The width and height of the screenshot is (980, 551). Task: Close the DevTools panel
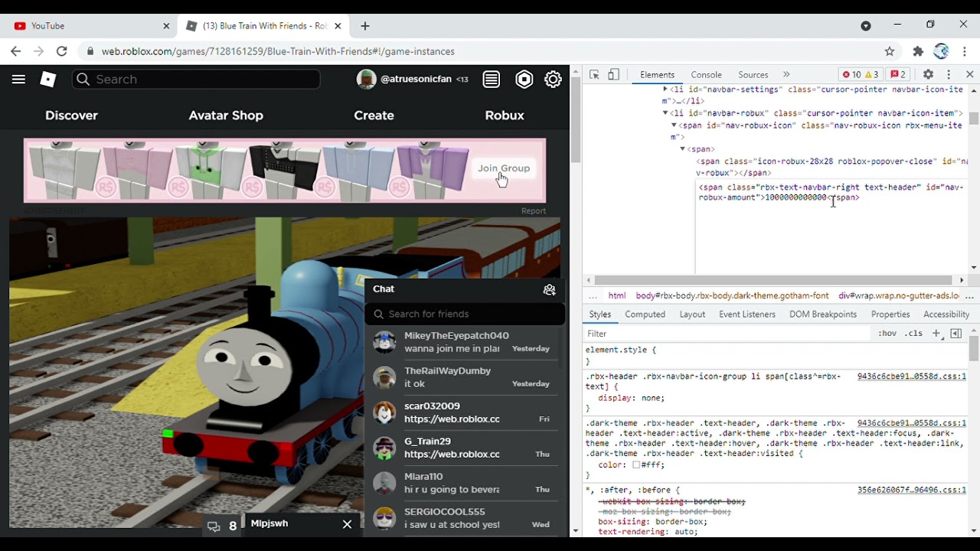(969, 75)
